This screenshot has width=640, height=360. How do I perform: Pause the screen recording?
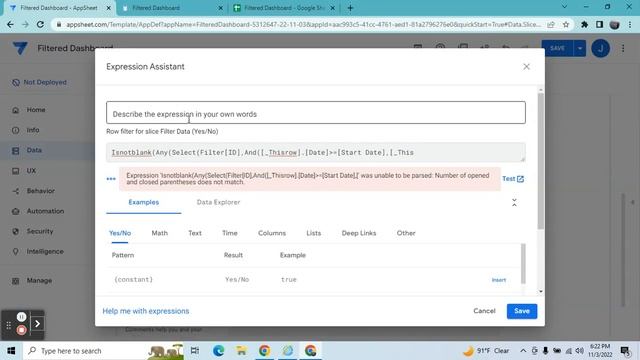coord(21,317)
